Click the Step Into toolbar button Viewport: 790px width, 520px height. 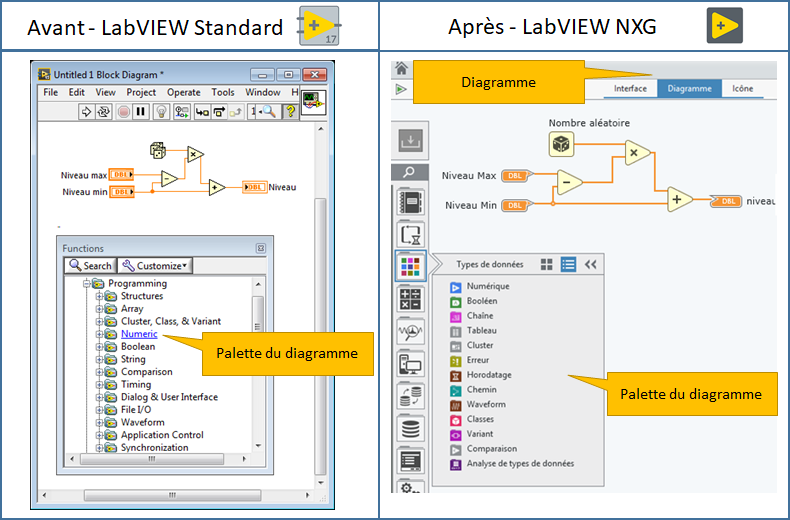pos(202,111)
